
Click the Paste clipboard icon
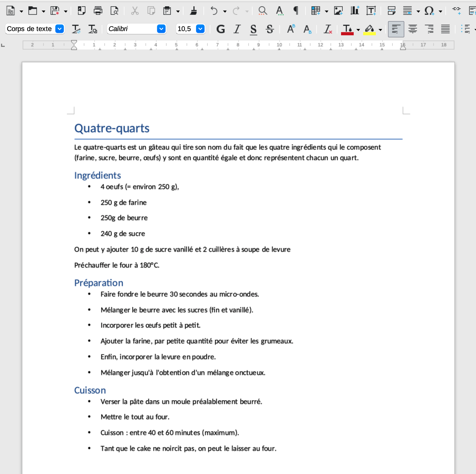167,11
